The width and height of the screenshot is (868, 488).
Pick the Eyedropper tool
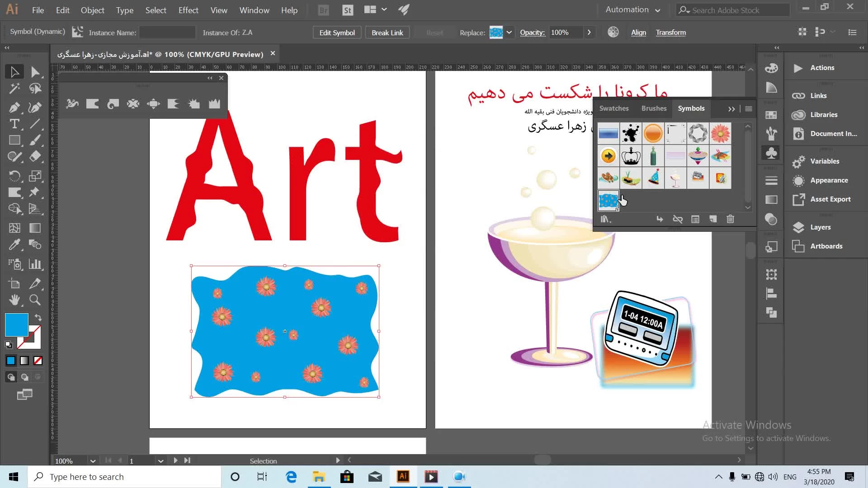[x=14, y=245]
